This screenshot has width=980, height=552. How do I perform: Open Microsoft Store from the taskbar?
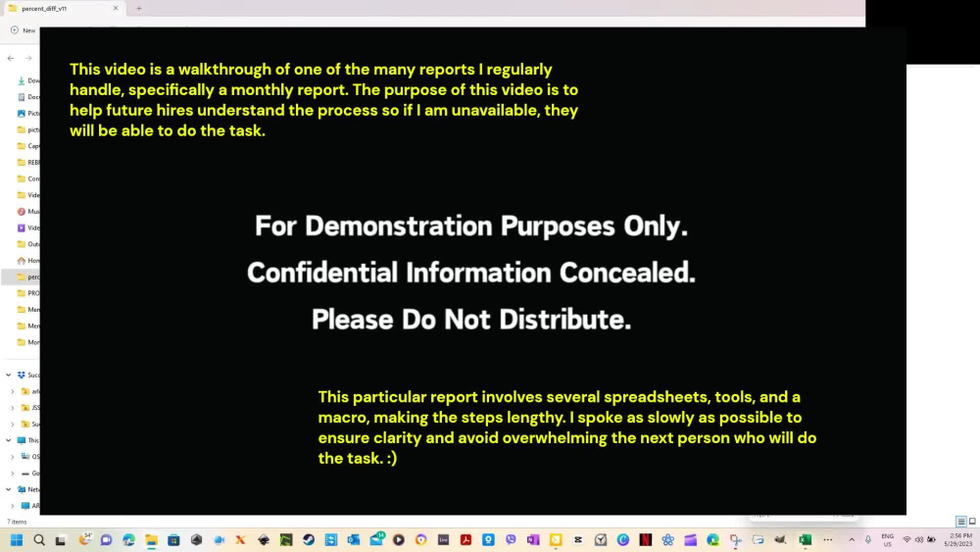click(x=173, y=540)
